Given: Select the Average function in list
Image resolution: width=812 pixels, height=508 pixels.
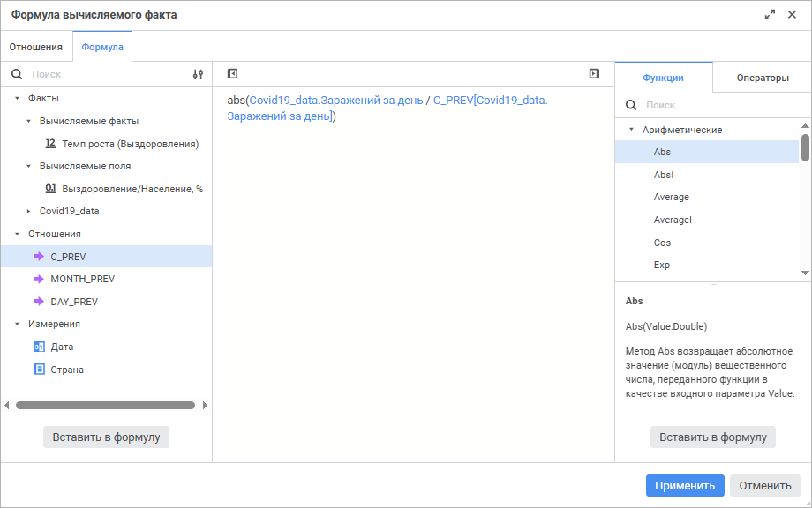Looking at the screenshot, I should (x=672, y=197).
